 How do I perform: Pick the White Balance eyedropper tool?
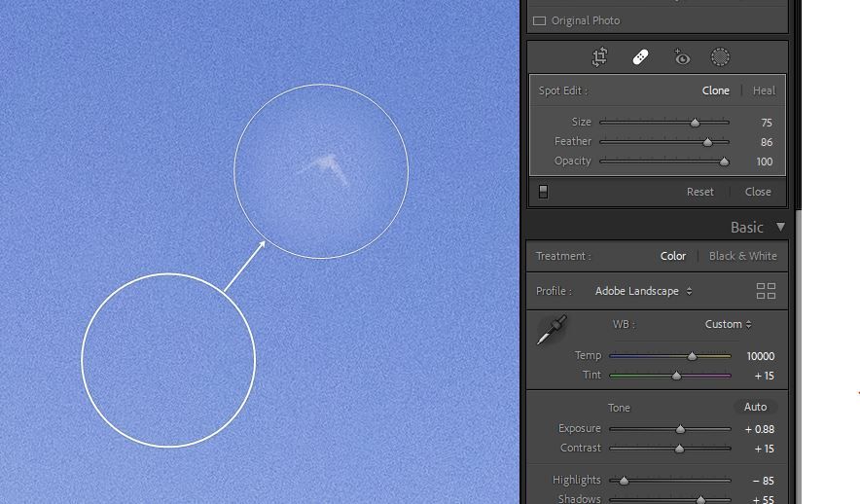pyautogui.click(x=552, y=329)
